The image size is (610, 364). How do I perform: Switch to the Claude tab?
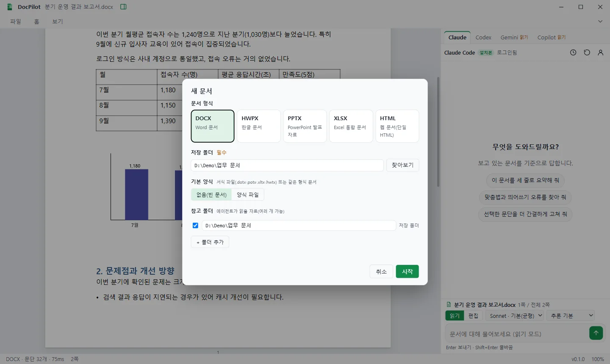click(457, 37)
